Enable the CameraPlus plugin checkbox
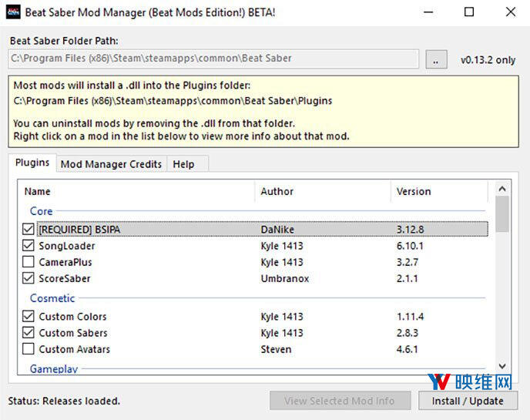This screenshot has width=530, height=420. click(x=29, y=262)
